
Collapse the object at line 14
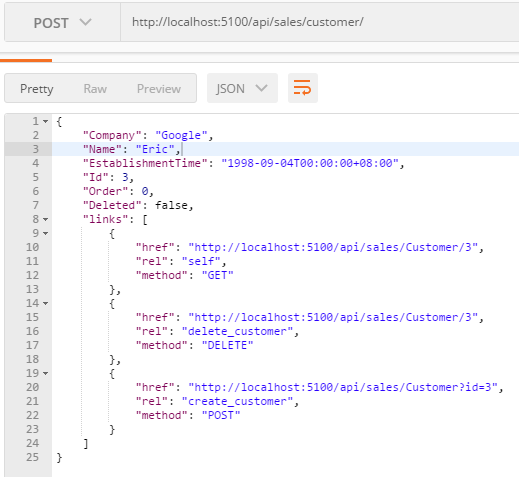coord(46,303)
